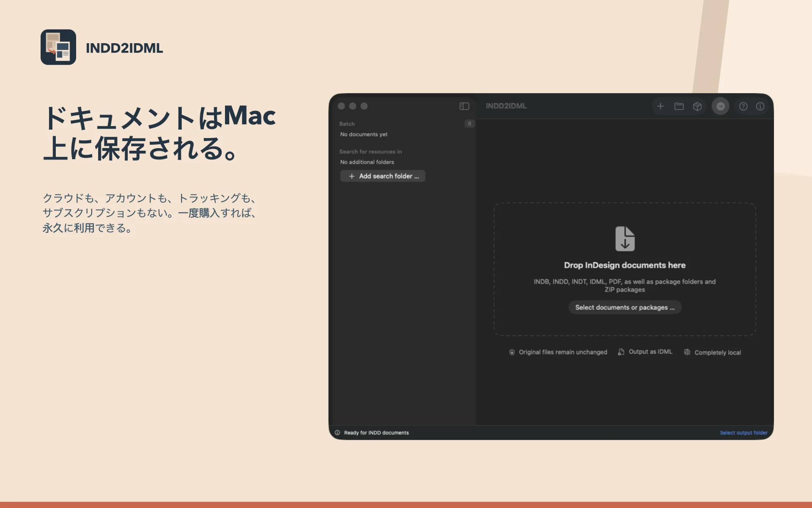Viewport: 812px width, 508px height.
Task: Open the Select output folder link
Action: (x=743, y=433)
